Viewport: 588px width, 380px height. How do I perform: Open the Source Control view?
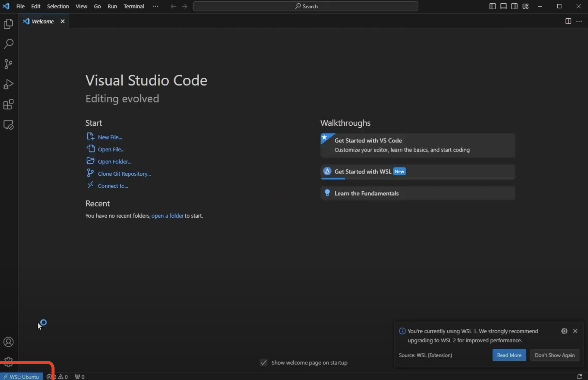(x=8, y=64)
